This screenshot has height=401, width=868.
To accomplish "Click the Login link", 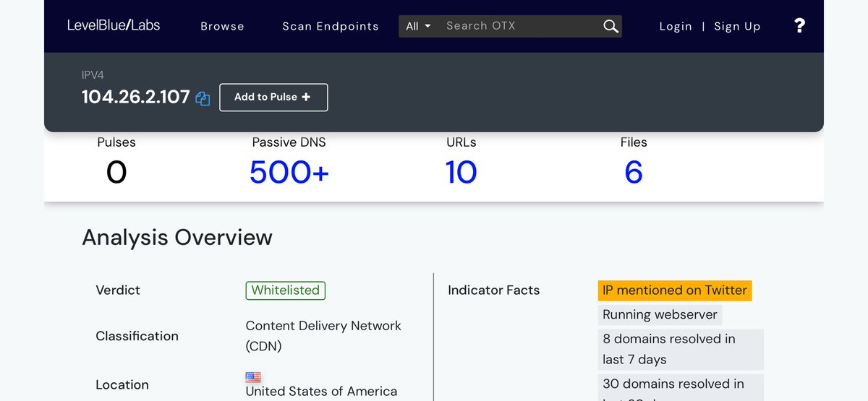I will [x=676, y=26].
